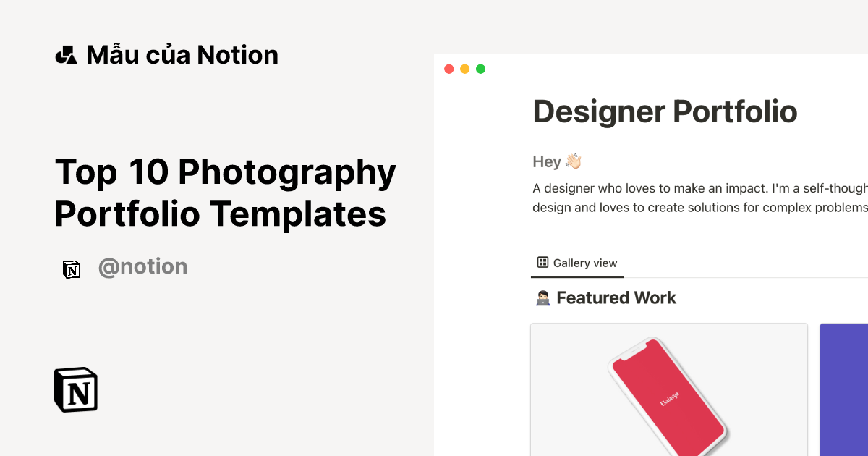Click the small Notion avatar beside @notion
The height and width of the screenshot is (456, 868).
point(72,269)
